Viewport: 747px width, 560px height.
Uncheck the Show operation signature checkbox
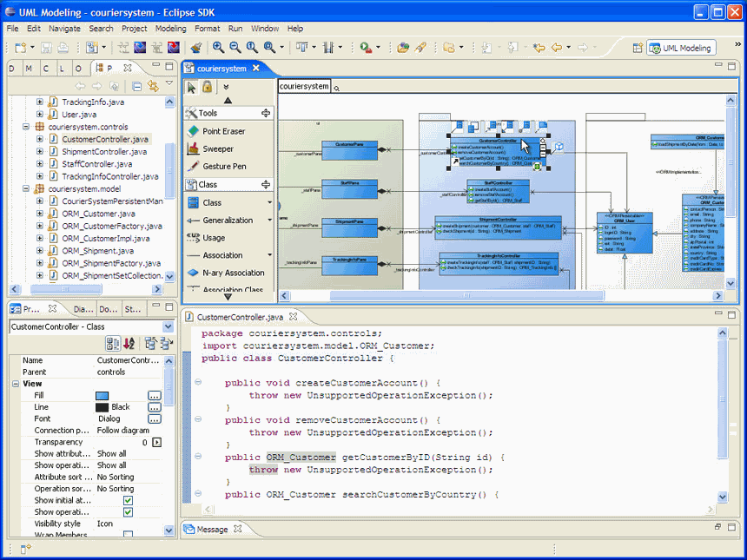click(x=128, y=512)
